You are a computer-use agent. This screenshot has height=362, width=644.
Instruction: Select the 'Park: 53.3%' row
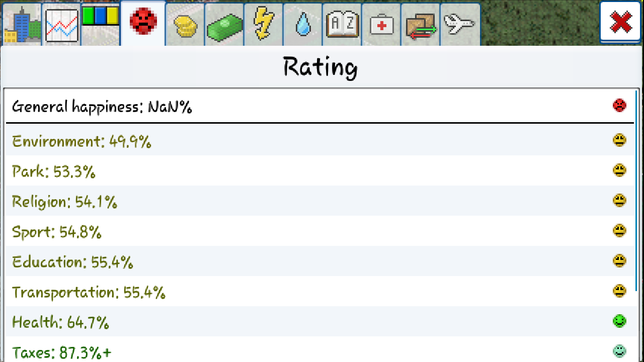pos(320,170)
